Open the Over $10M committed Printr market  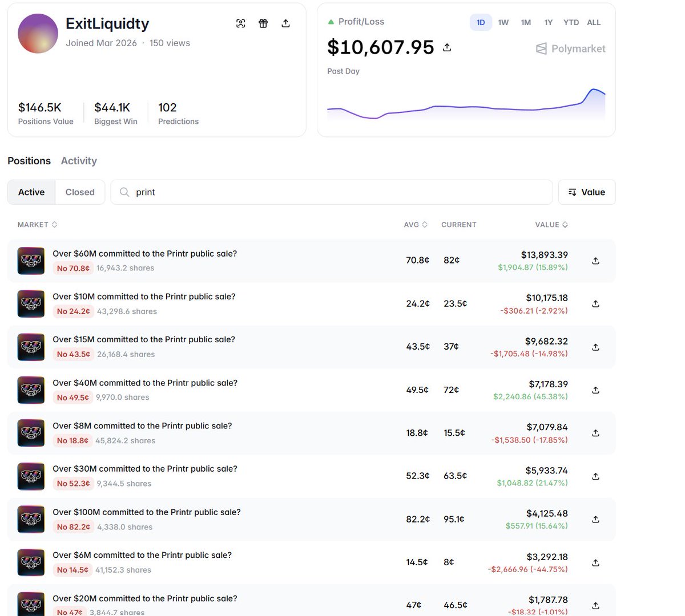[x=144, y=297]
